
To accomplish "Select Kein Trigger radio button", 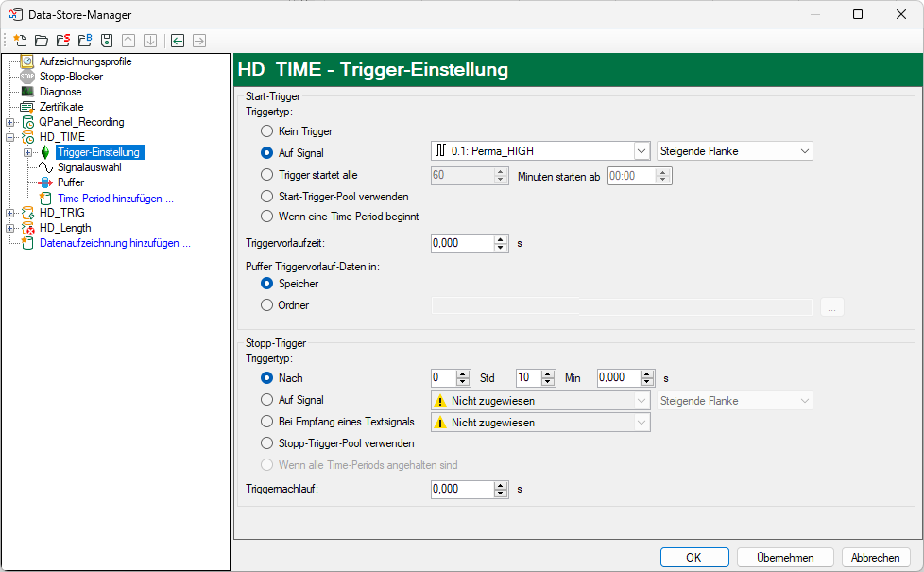I will coord(267,130).
